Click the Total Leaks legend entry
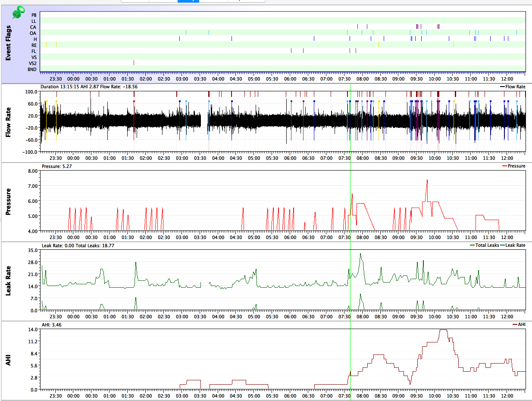Image resolution: width=532 pixels, height=401 pixels. pos(484,245)
